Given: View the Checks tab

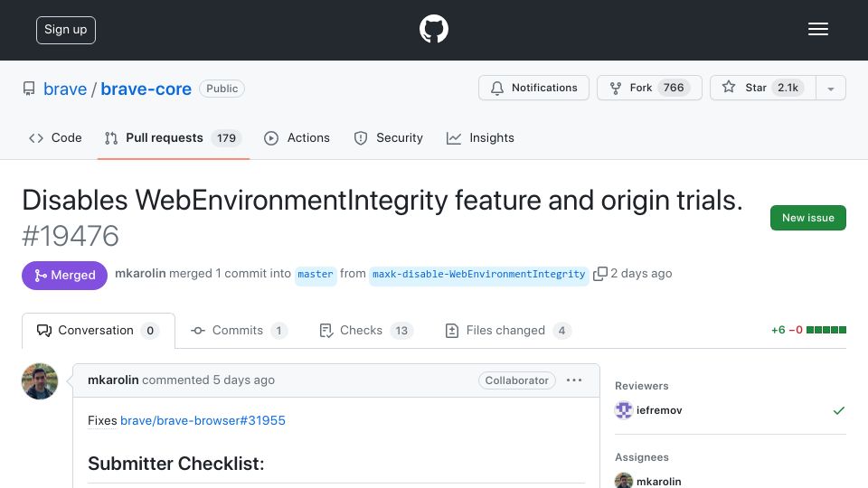Looking at the screenshot, I should (366, 331).
